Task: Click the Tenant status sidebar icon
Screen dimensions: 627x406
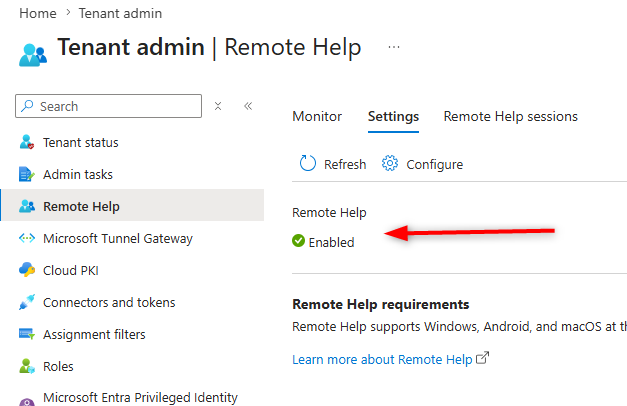Action: click(x=27, y=142)
